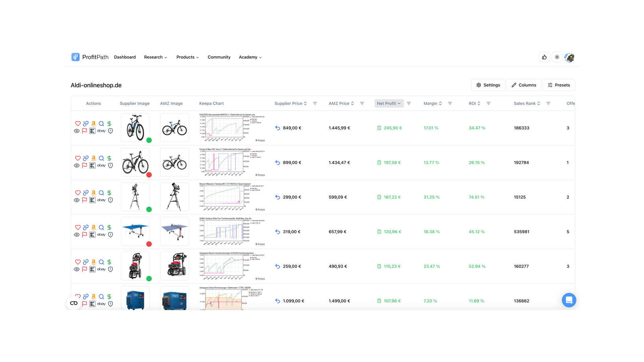Screen dimensions: 644x362
Task: Open the filter for Margin
Action: pyautogui.click(x=450, y=104)
